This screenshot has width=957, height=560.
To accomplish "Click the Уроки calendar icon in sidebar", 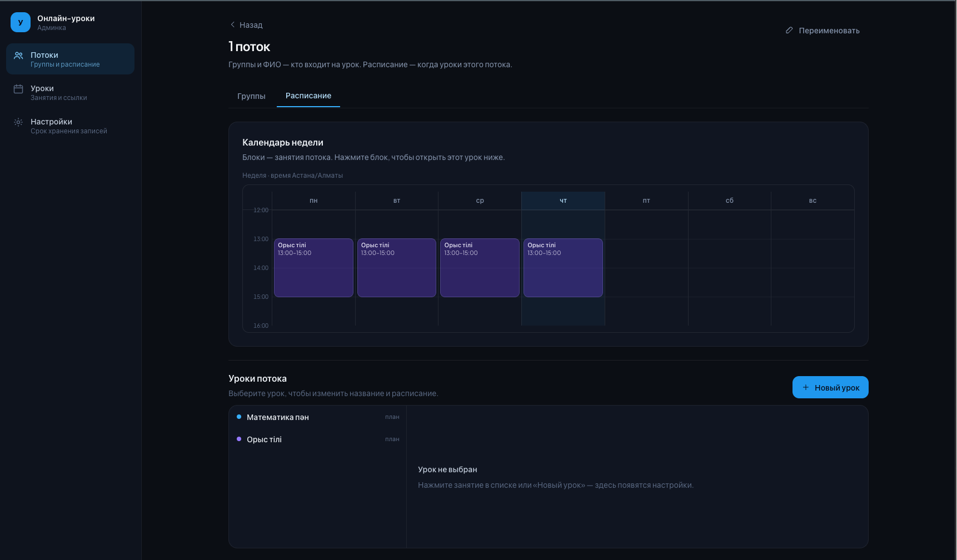I will [18, 89].
